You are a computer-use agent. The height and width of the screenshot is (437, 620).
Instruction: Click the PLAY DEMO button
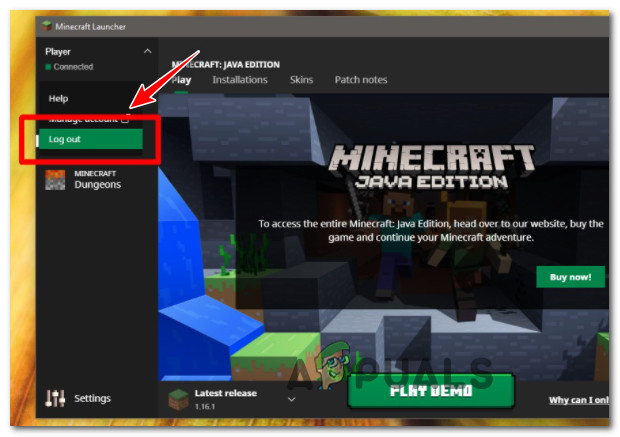click(x=431, y=391)
